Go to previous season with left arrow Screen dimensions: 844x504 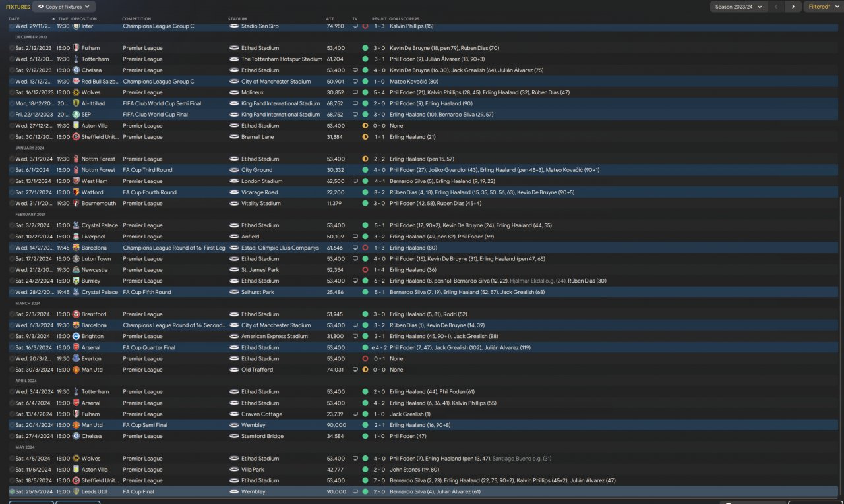click(x=777, y=7)
